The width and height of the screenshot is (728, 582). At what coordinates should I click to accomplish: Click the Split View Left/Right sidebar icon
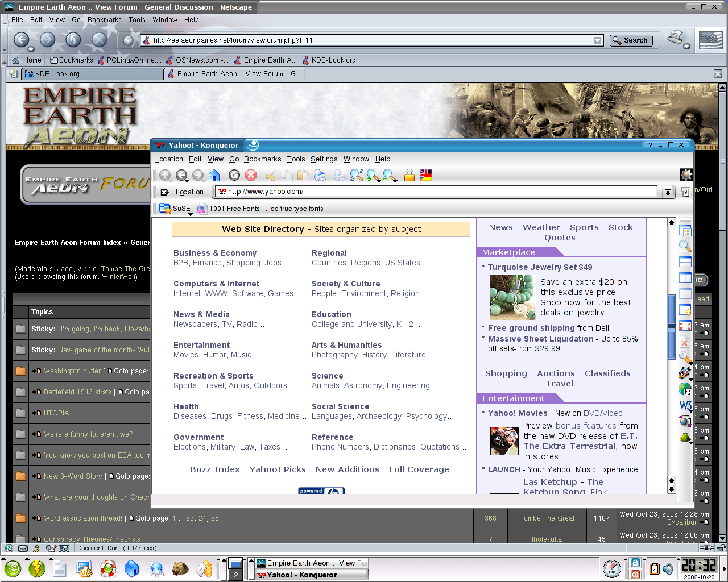(x=685, y=278)
